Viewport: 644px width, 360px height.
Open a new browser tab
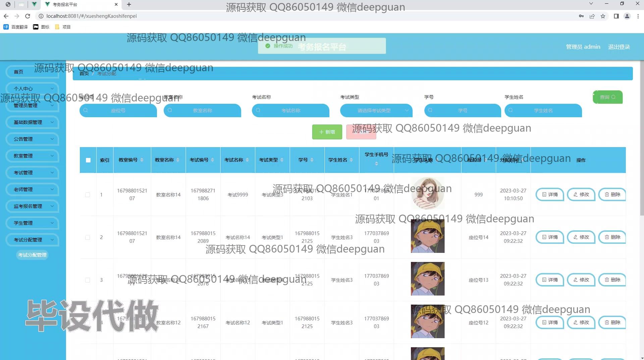[129, 4]
